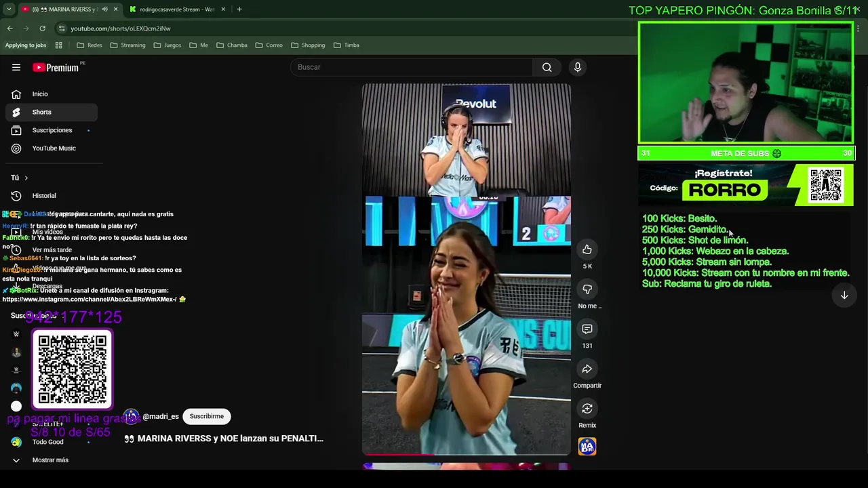Open the Me bookmark folder
The width and height of the screenshot is (868, 488).
click(199, 45)
